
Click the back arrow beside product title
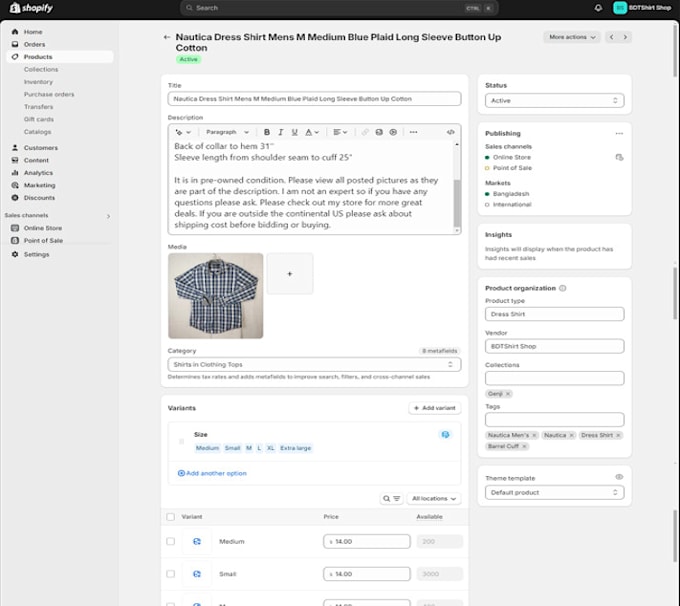(167, 37)
